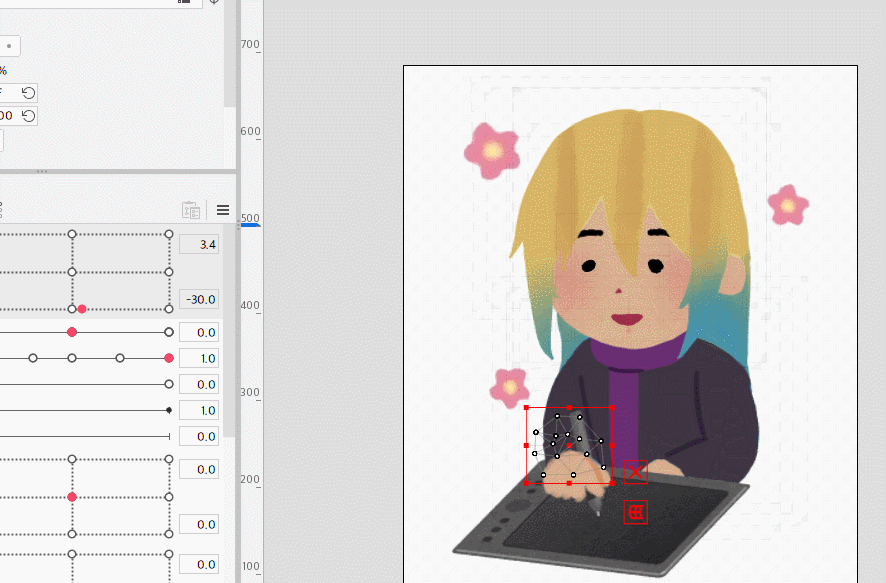Click the top-right hollow corner point of the 3.4 grid
Viewport: 886px width, 583px height.
click(x=169, y=234)
